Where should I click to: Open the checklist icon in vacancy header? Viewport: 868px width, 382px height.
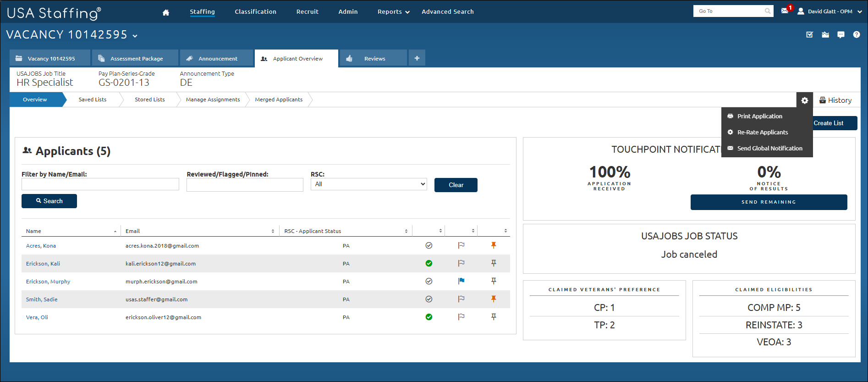coord(810,35)
